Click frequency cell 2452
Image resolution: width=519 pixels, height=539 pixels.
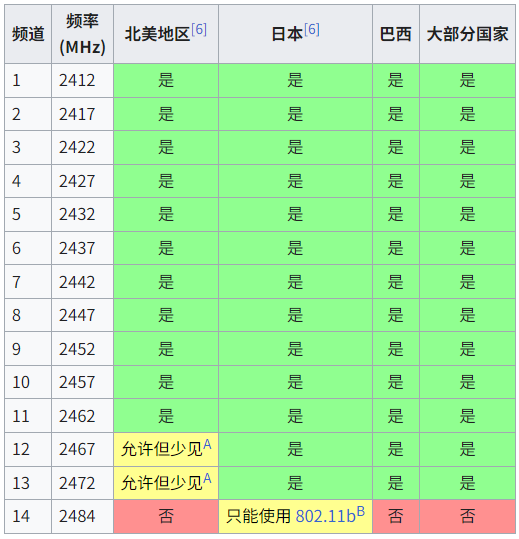click(82, 349)
